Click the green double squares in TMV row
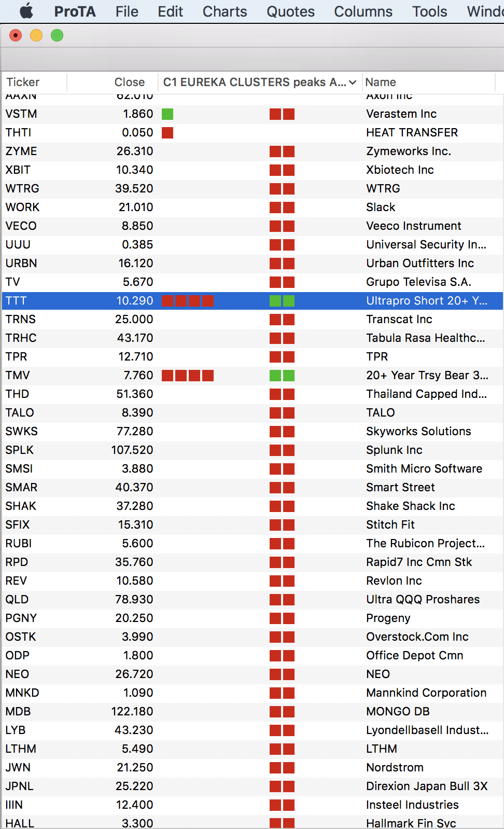This screenshot has height=829, width=504. [282, 376]
